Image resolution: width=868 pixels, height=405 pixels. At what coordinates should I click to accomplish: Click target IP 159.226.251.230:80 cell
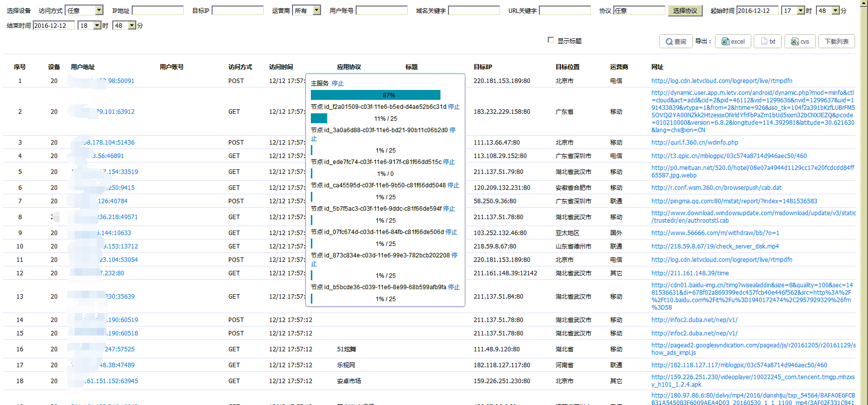pyautogui.click(x=502, y=381)
